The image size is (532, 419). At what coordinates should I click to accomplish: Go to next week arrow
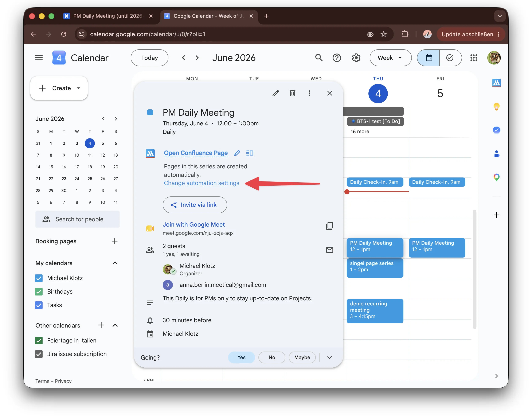coord(197,58)
